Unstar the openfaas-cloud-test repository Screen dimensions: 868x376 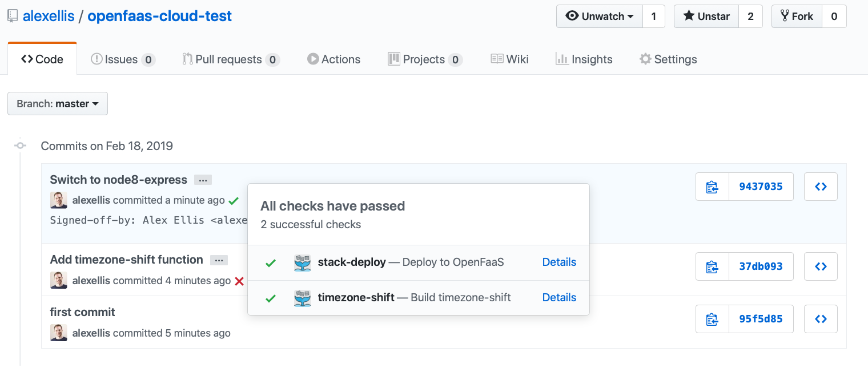click(706, 17)
